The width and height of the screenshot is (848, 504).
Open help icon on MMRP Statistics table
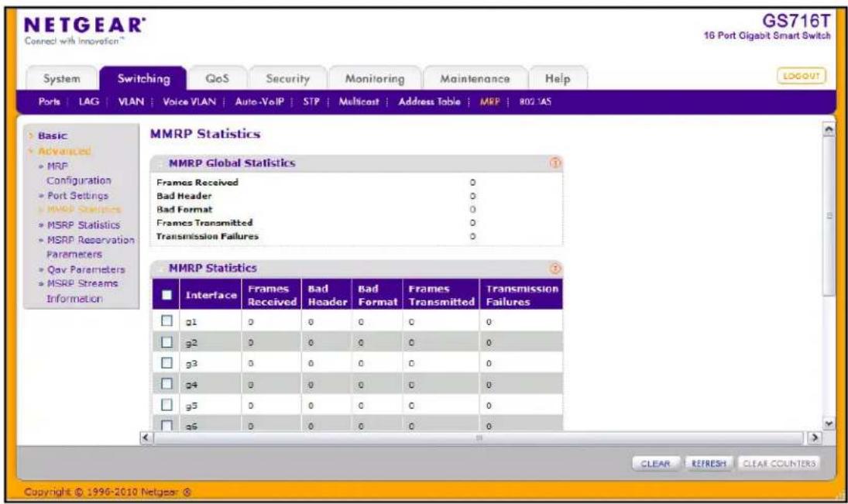(554, 268)
